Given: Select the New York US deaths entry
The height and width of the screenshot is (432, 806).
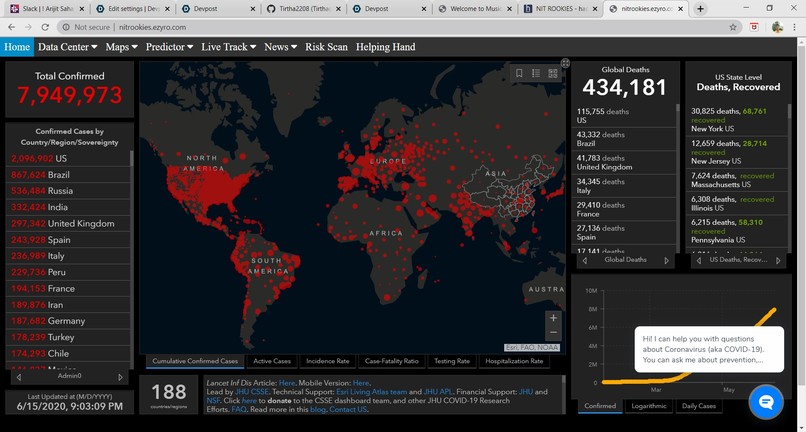Looking at the screenshot, I should pos(737,120).
